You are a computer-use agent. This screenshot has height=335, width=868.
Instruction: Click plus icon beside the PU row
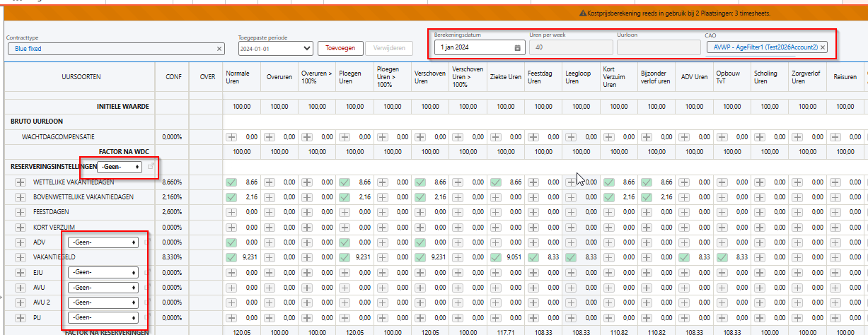[20, 317]
